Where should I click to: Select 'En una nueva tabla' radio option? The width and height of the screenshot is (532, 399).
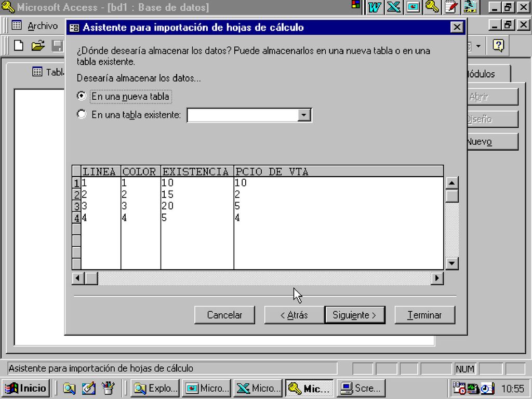tap(82, 96)
